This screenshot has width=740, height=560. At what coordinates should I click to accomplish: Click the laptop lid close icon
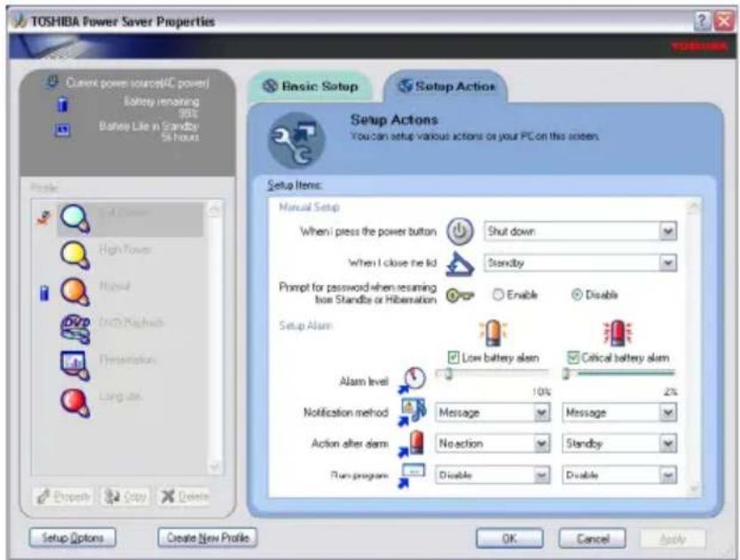point(460,264)
